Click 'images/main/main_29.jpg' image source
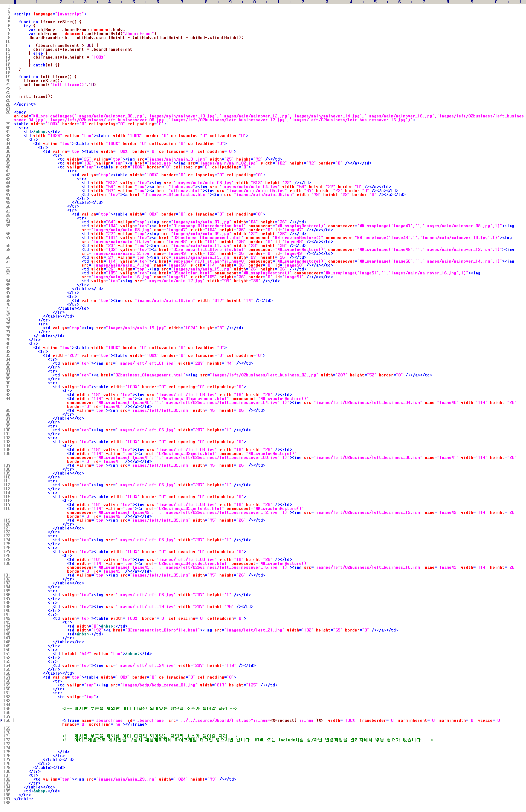Screen dimensions: 526x812 point(126,779)
